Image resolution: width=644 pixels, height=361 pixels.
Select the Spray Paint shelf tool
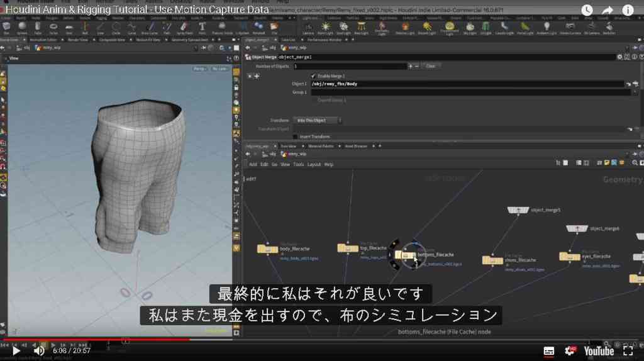tap(184, 28)
